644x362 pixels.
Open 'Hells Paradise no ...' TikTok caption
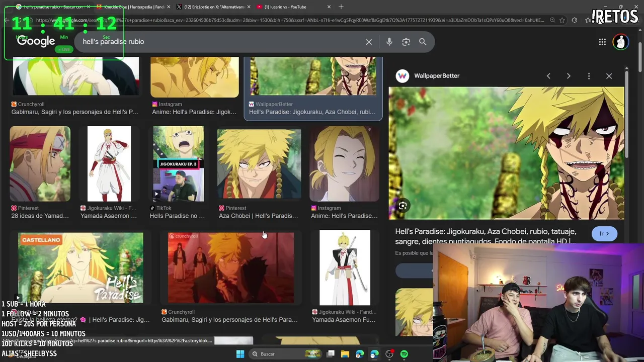click(x=177, y=216)
